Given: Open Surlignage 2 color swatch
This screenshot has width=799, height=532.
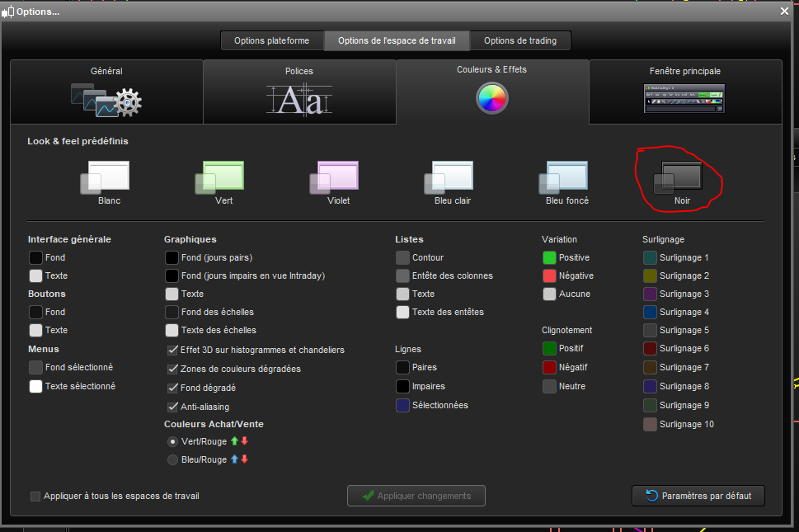Looking at the screenshot, I should (x=650, y=275).
